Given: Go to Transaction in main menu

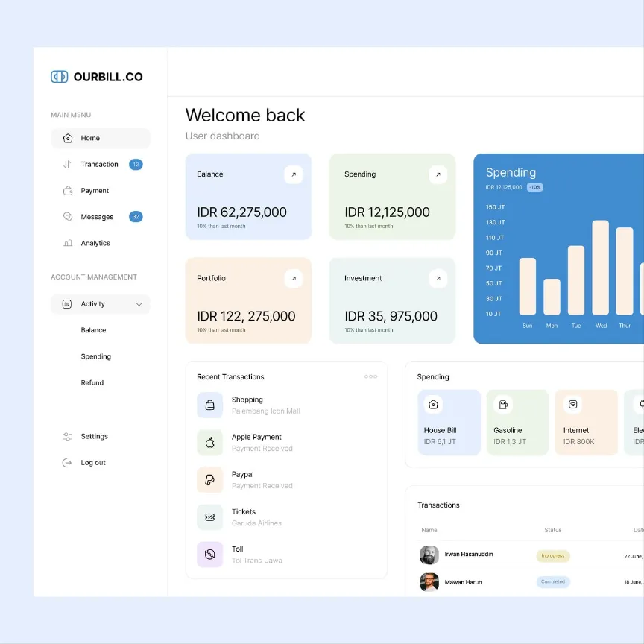Looking at the screenshot, I should (x=99, y=165).
